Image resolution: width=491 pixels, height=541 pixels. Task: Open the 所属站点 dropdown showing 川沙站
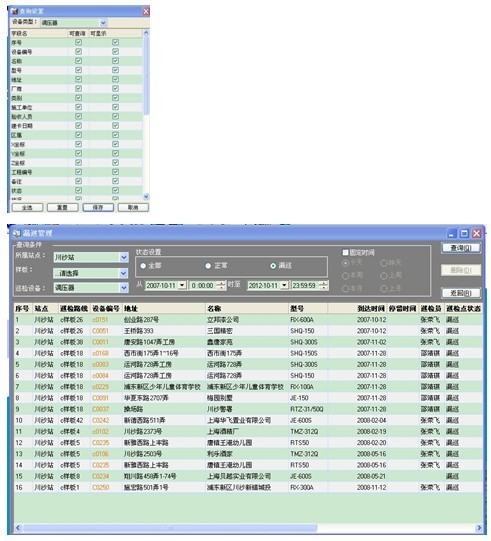[x=124, y=257]
